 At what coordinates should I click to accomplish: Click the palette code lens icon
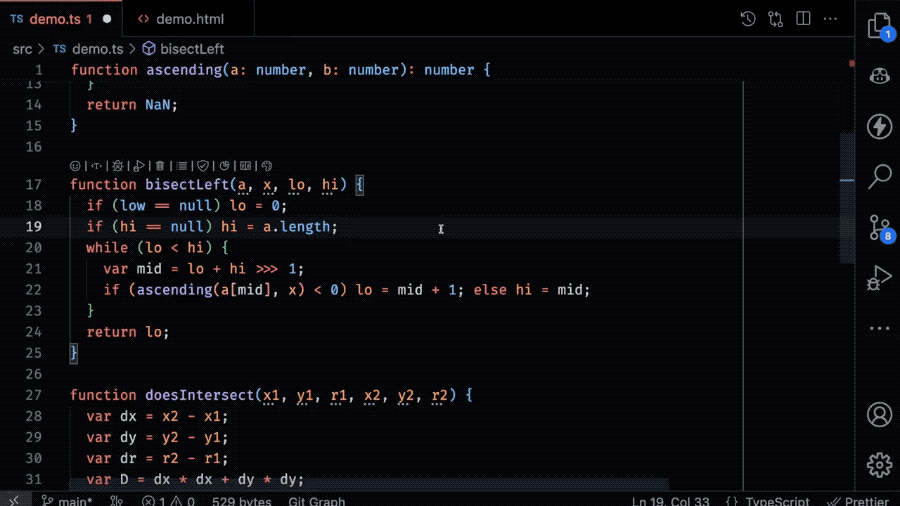[267, 166]
